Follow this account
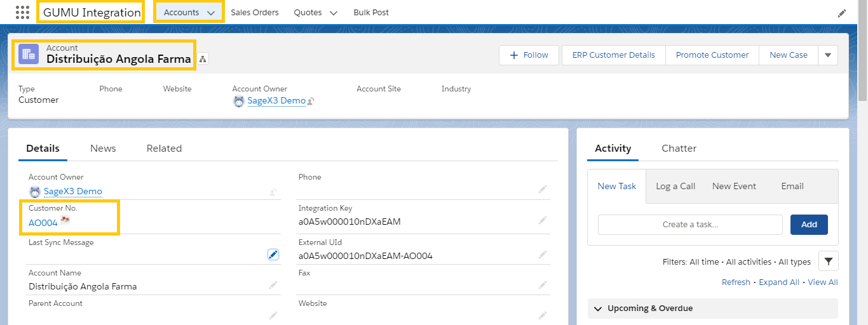This screenshot has height=325, width=868. 529,55
